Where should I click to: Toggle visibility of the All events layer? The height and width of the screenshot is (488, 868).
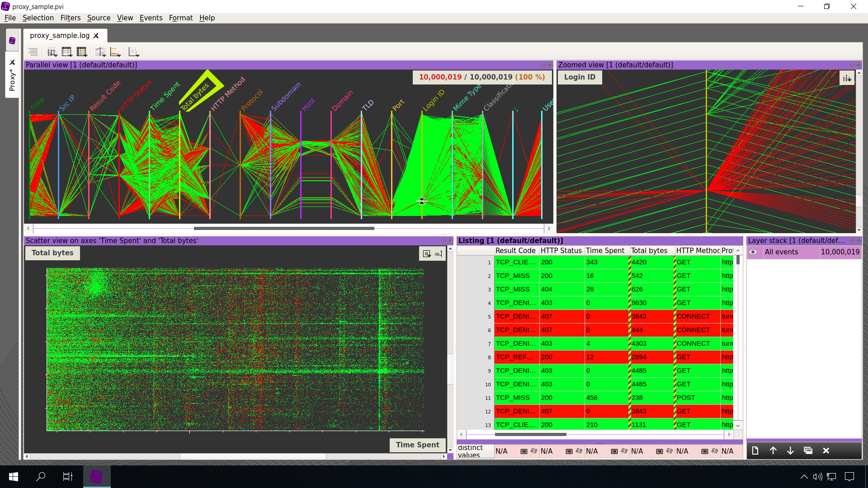click(x=753, y=252)
